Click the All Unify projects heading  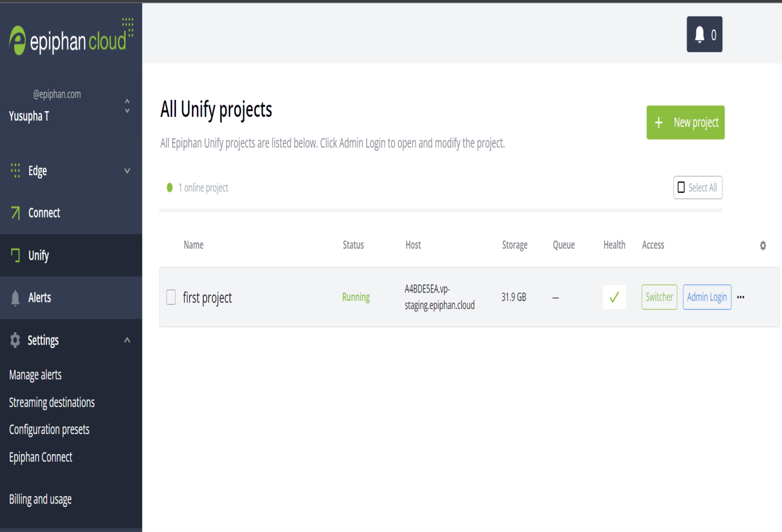pyautogui.click(x=216, y=110)
